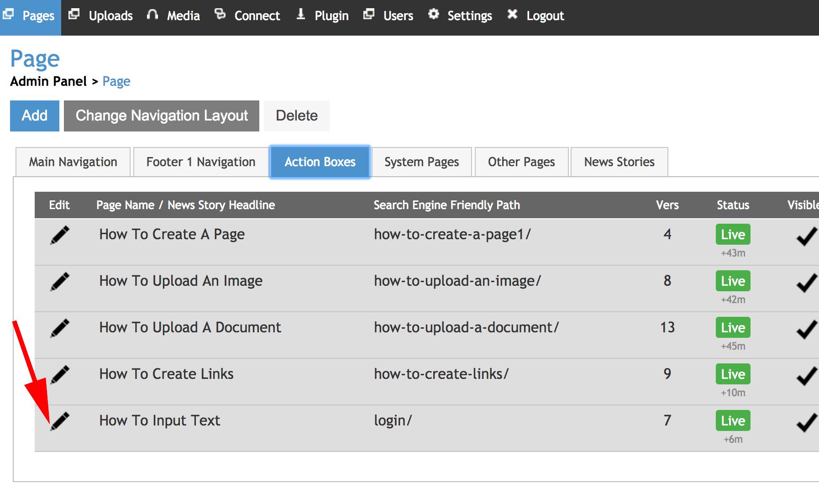Viewport: 819px width, 504px height.
Task: Click the Live badge for How To Input Text
Action: tap(733, 420)
